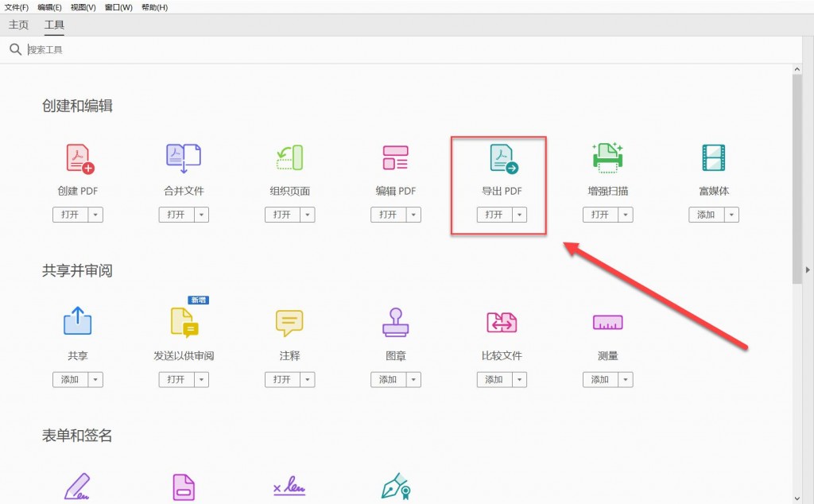Click 添加 button under 图章
Screen dimensions: 814x504
[388, 379]
